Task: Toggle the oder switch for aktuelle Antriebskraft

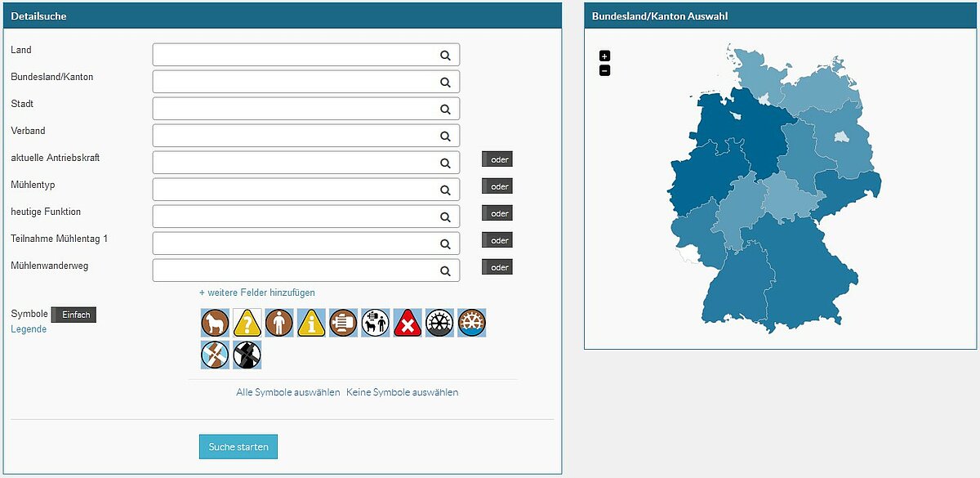Action: [497, 159]
